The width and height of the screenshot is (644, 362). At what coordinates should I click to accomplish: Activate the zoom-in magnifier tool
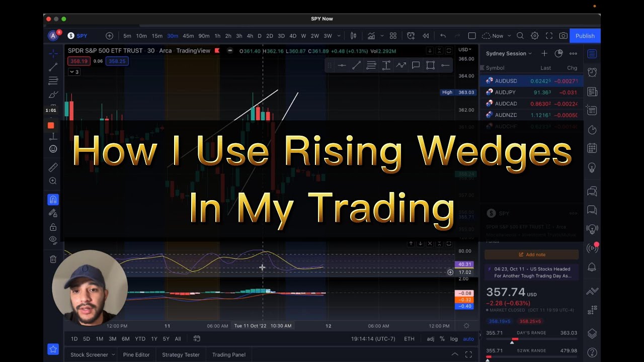point(53,181)
